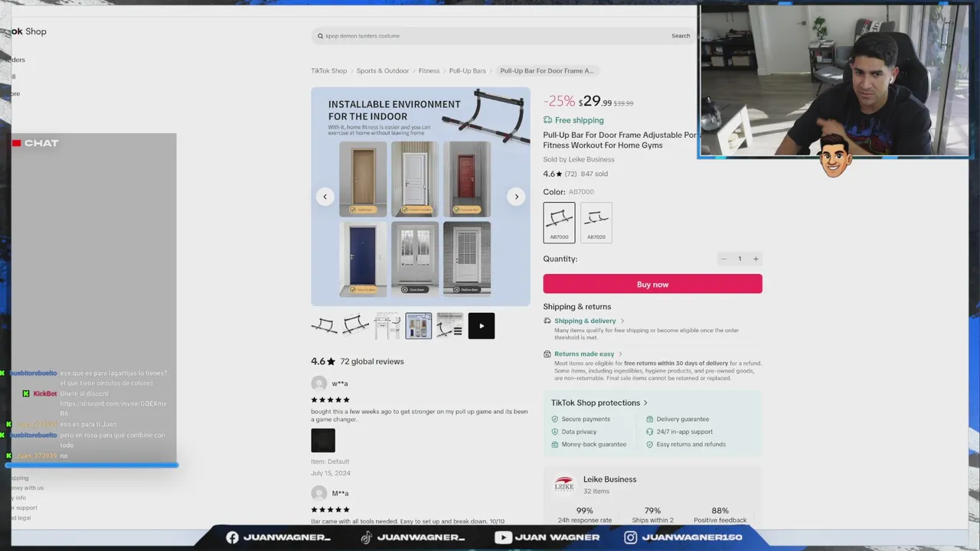Click the 32 items store count
The image size is (980, 551).
pyautogui.click(x=596, y=491)
